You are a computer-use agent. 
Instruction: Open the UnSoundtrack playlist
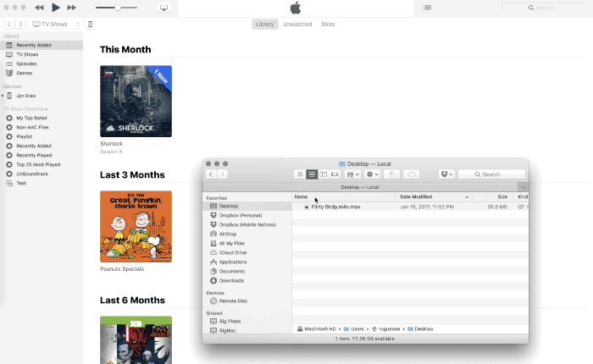[x=42, y=174]
